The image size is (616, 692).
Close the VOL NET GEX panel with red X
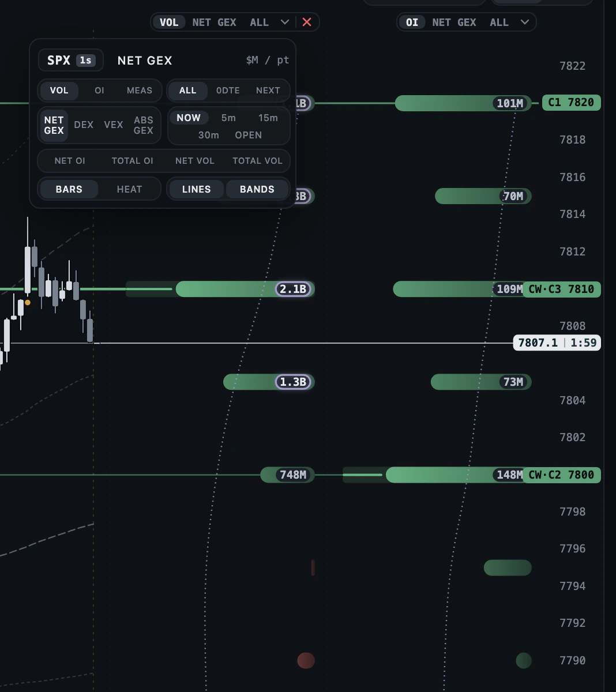pos(307,22)
